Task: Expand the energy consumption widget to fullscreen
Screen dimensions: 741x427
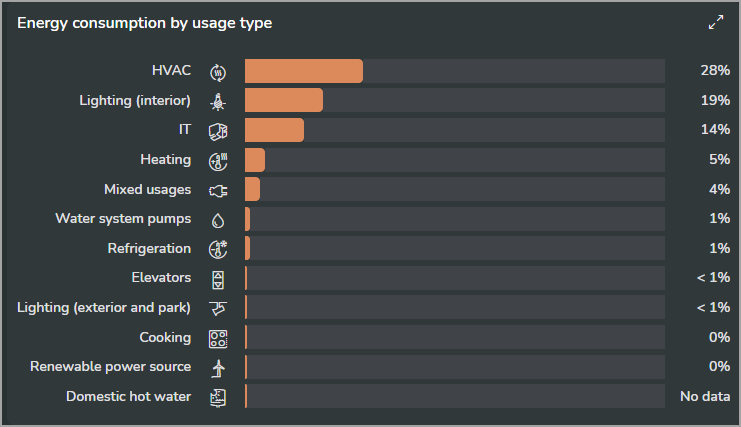Action: point(716,22)
